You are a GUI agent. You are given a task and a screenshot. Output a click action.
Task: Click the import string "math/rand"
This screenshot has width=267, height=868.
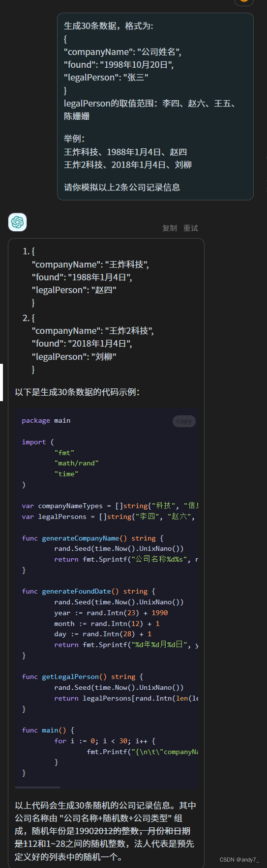[x=77, y=463]
